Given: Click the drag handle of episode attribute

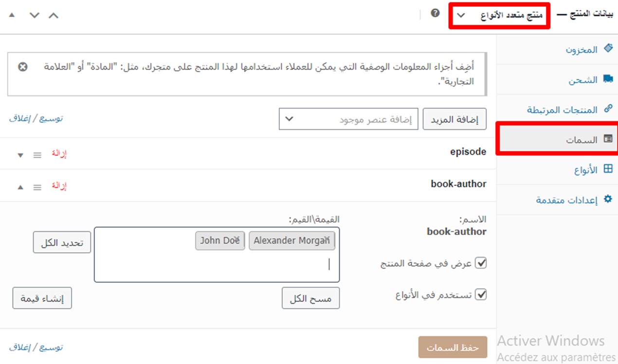Looking at the screenshot, I should (37, 155).
